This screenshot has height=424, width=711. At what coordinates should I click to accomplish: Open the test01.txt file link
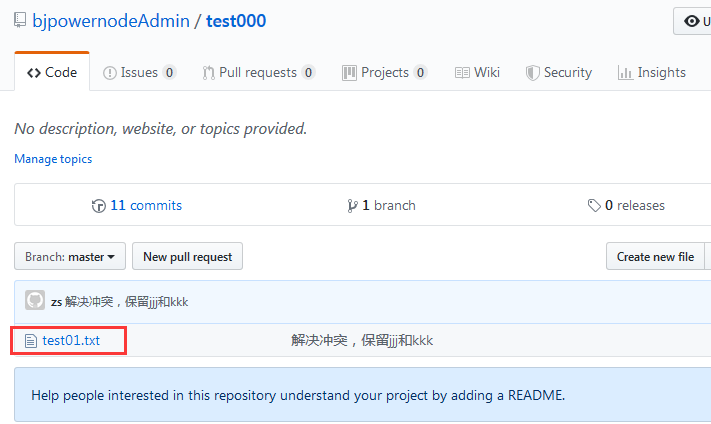[71, 341]
